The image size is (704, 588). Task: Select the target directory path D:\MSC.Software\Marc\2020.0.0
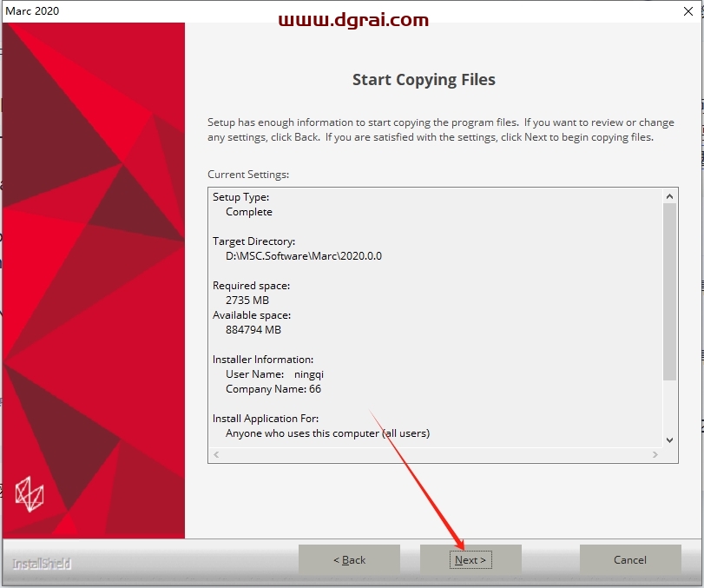coord(304,256)
